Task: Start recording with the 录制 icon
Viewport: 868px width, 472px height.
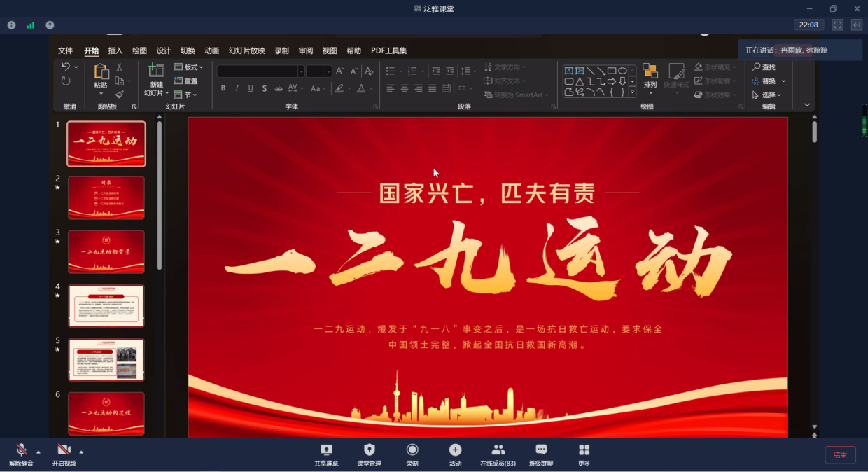Action: tap(412, 450)
